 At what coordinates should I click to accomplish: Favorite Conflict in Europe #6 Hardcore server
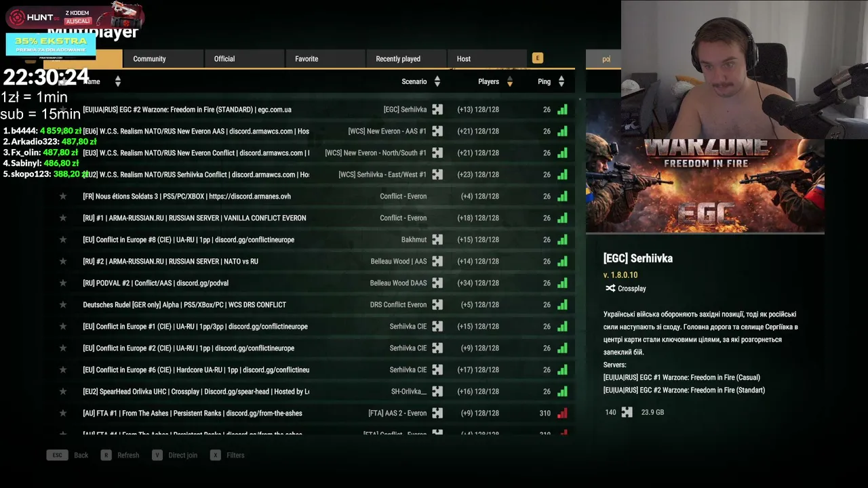coord(63,370)
